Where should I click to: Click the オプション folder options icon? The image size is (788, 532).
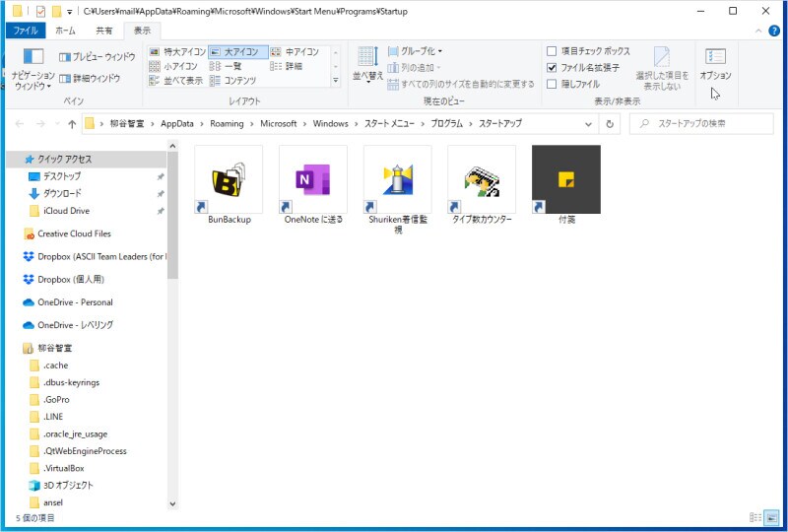715,63
